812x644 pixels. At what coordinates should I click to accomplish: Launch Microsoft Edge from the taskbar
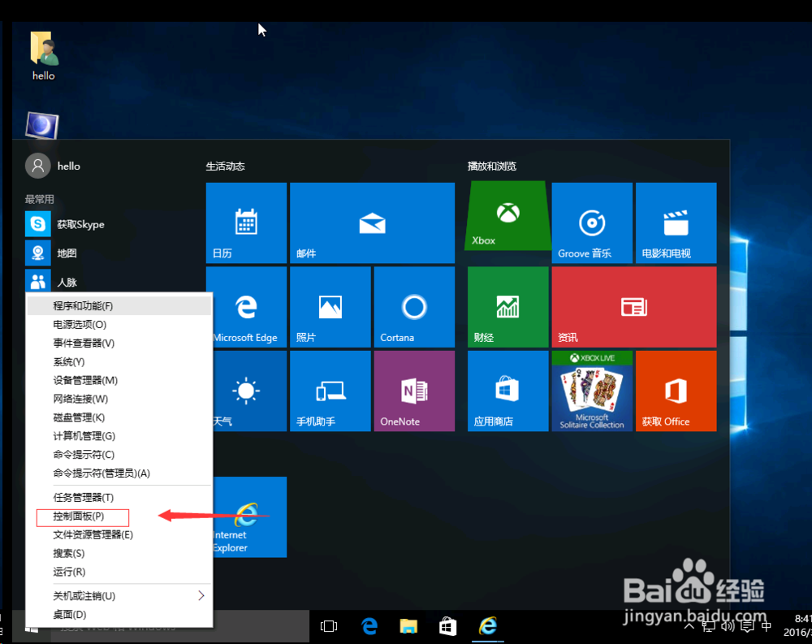click(369, 625)
